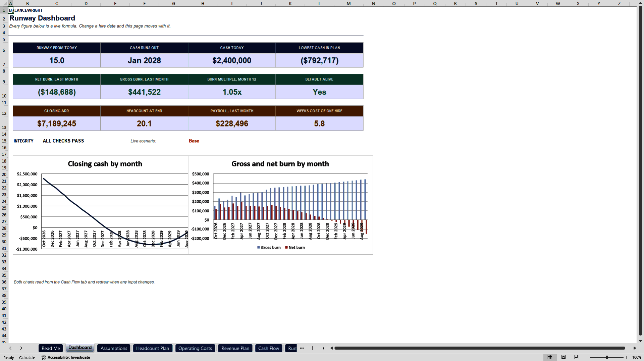
Task: Open the partially hidden Run sheet tab
Action: pyautogui.click(x=292, y=348)
